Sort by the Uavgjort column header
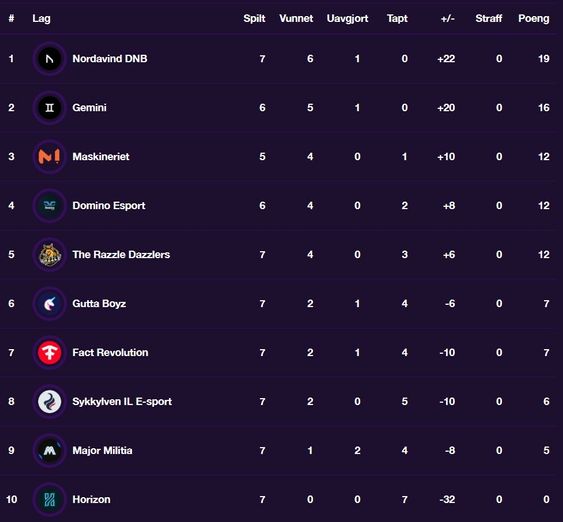This screenshot has width=563, height=522. pos(347,19)
